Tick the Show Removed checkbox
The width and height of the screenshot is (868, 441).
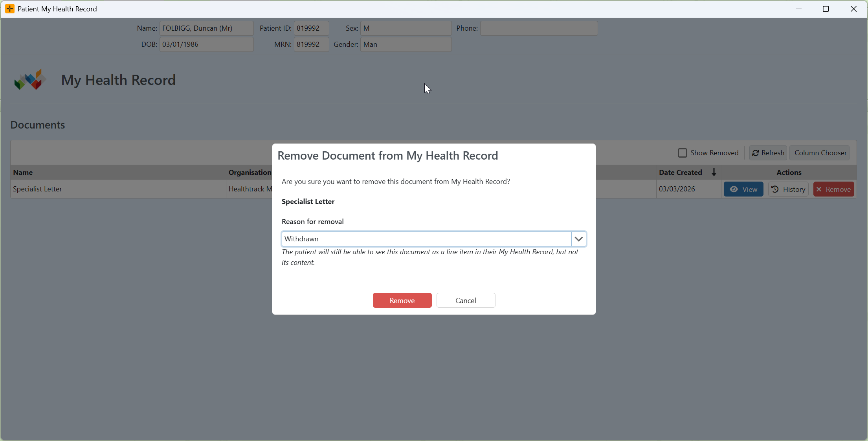(683, 153)
